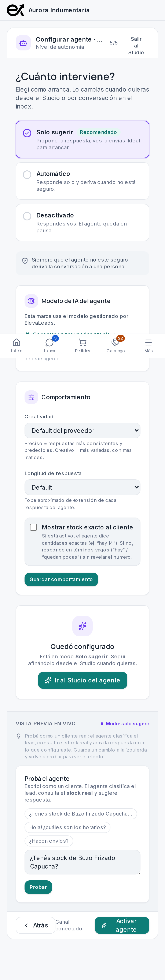165x980 pixels.
Task: Click the ElevaLeads logo icon
Action: pyautogui.click(x=15, y=10)
